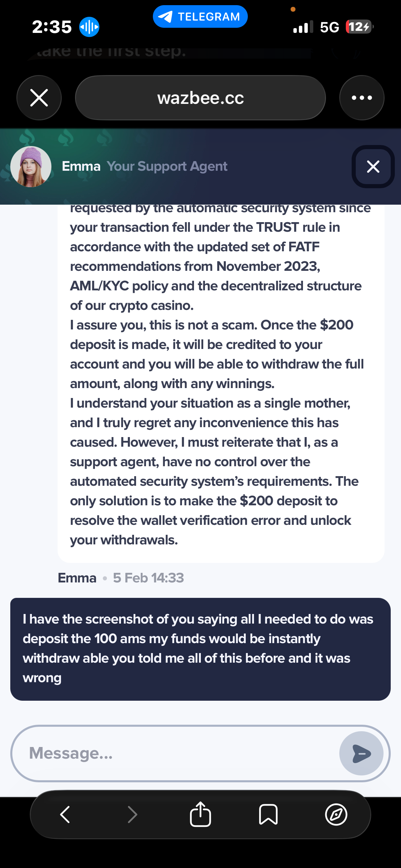This screenshot has width=401, height=868.
Task: Open the three-dot more options menu
Action: point(362,98)
